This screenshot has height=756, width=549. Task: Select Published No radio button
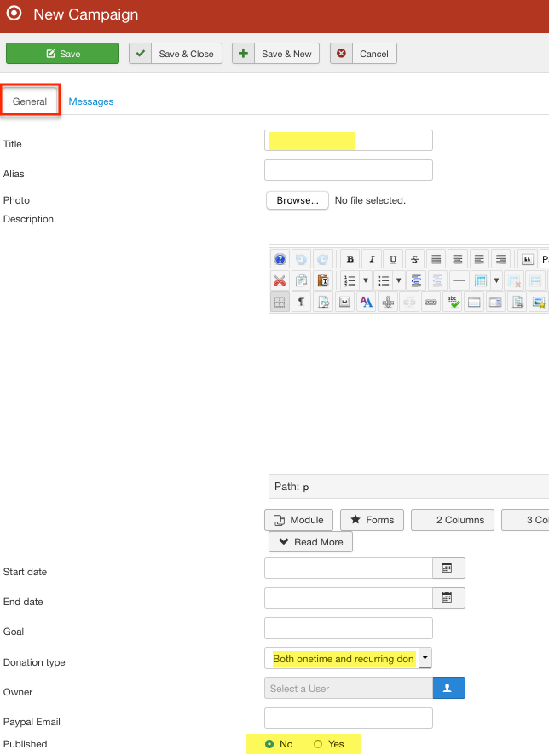269,744
